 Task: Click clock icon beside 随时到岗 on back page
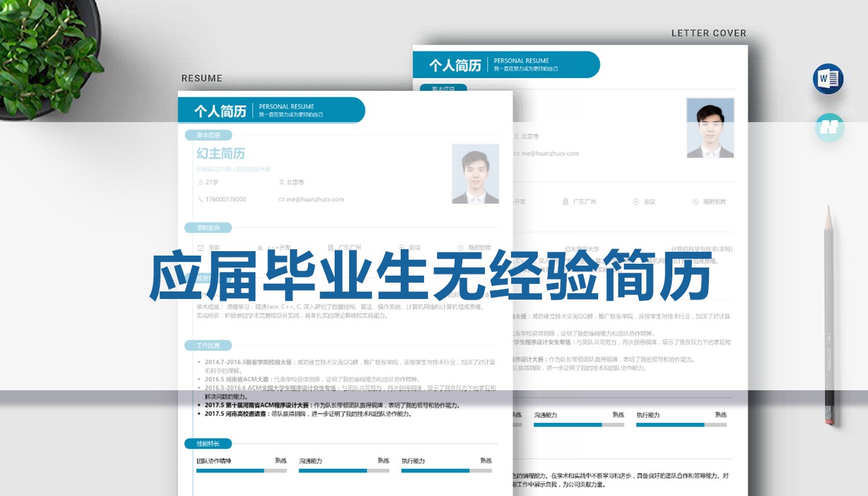coord(695,202)
